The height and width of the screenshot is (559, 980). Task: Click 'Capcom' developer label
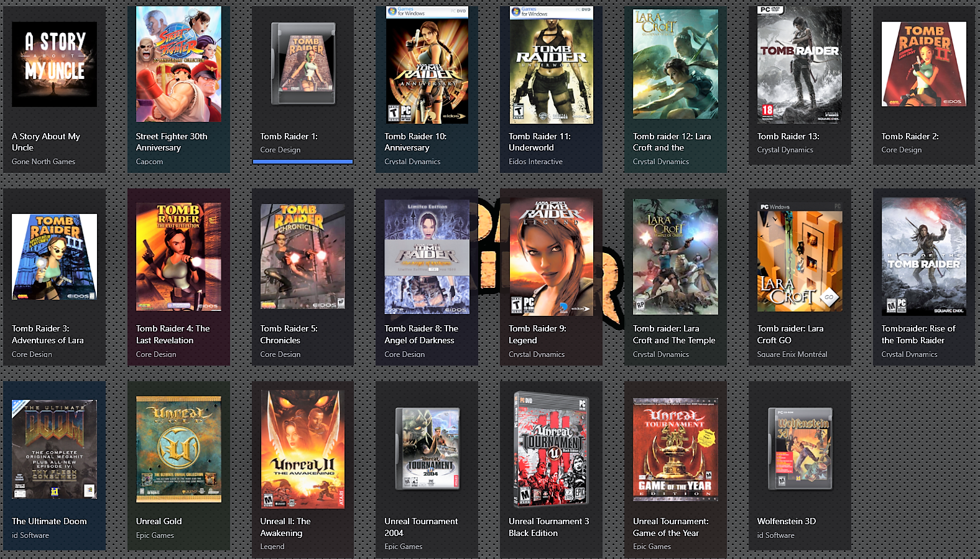pos(150,162)
